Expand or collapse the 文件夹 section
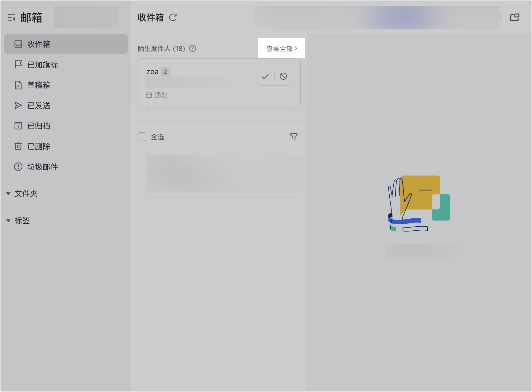 click(8, 194)
